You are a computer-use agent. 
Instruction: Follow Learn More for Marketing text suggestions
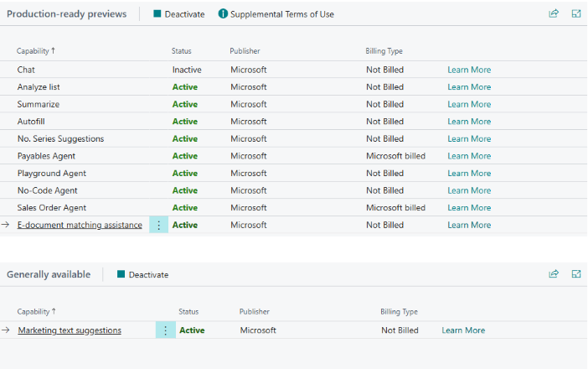[x=463, y=330]
